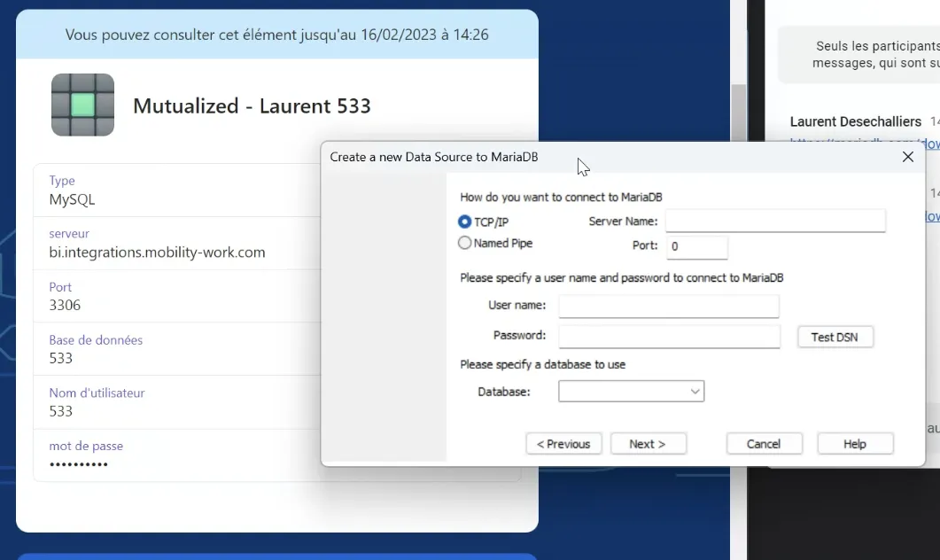
Task: Click the Test DSN button
Action: [x=835, y=337]
